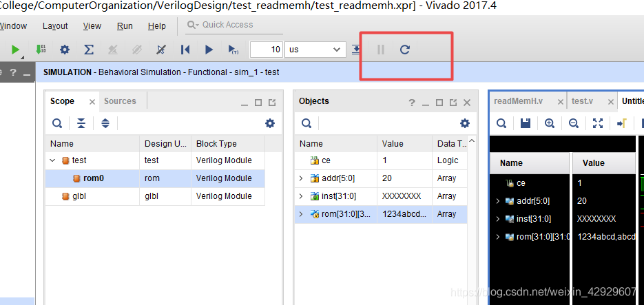Expand inst[31:0] in Objects panel
This screenshot has width=644, height=305.
[301, 196]
